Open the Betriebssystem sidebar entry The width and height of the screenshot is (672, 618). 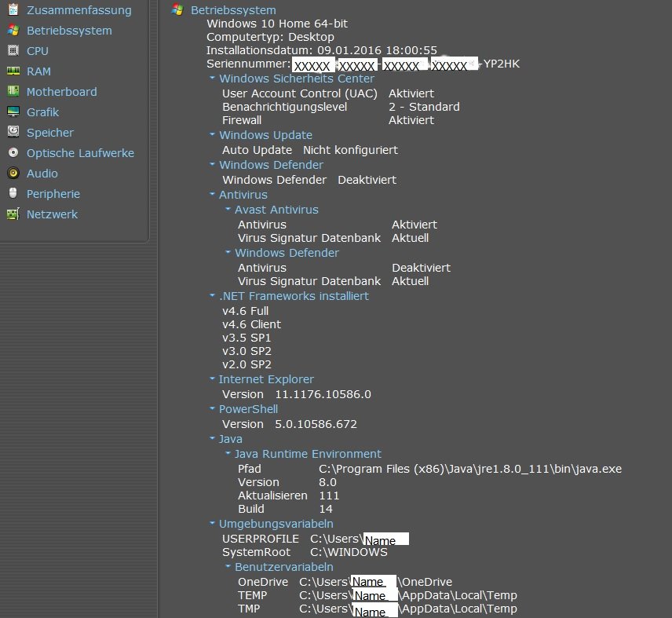[x=69, y=31]
